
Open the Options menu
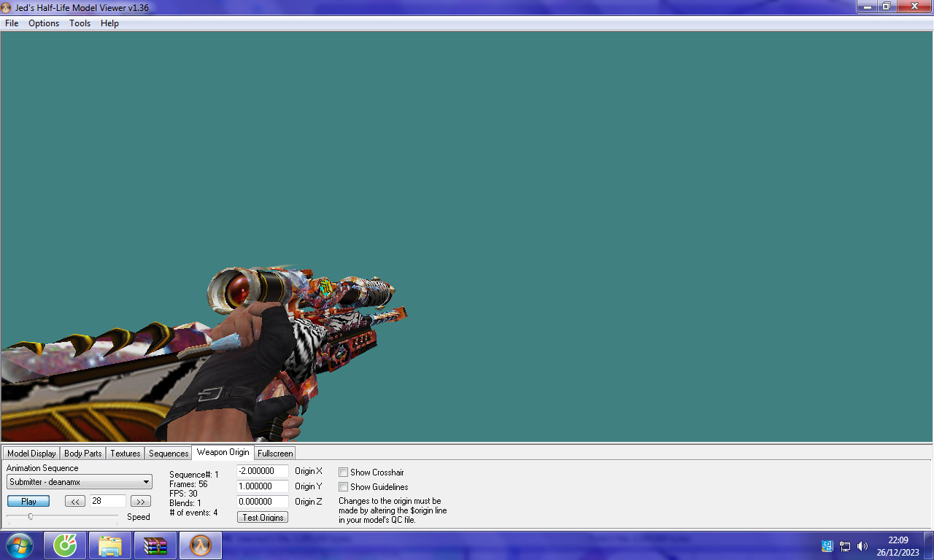pyautogui.click(x=44, y=23)
